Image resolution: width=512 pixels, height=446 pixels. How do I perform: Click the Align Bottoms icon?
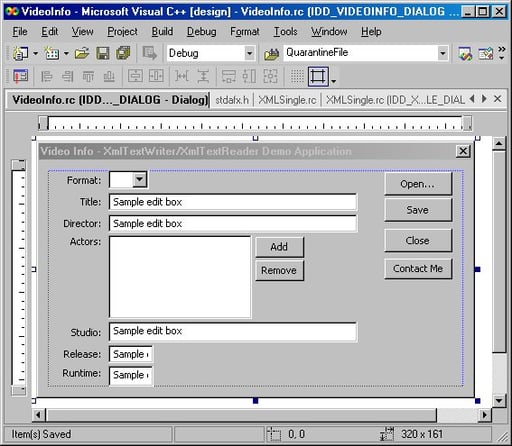(x=109, y=76)
